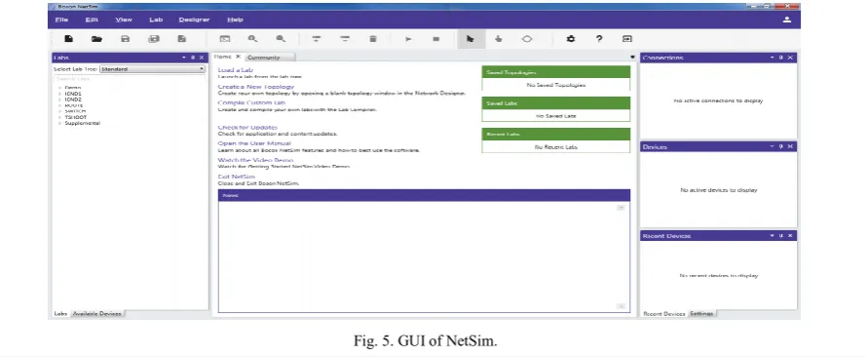Select the arrow pointer tool
The image size is (868, 357).
(471, 39)
